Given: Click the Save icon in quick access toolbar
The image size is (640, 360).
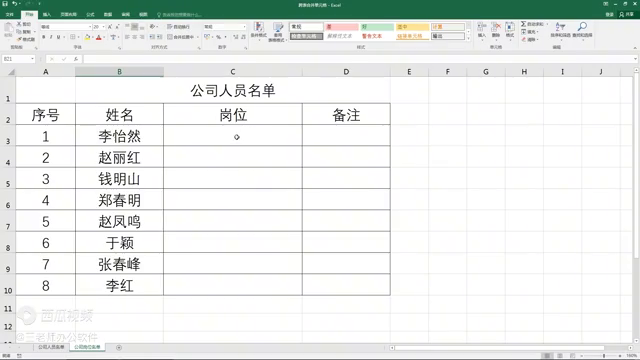Looking at the screenshot, I should pos(5,4).
